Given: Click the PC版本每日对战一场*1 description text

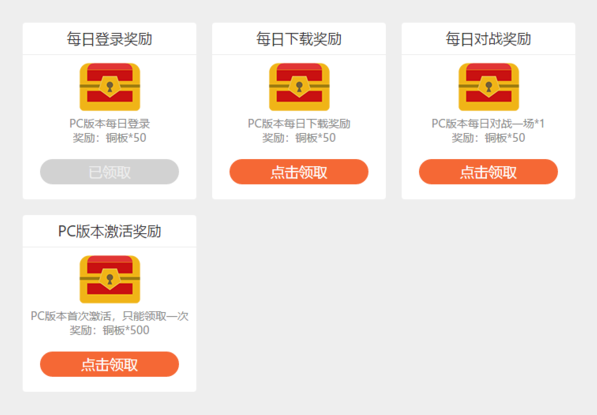Looking at the screenshot, I should coord(488,124).
